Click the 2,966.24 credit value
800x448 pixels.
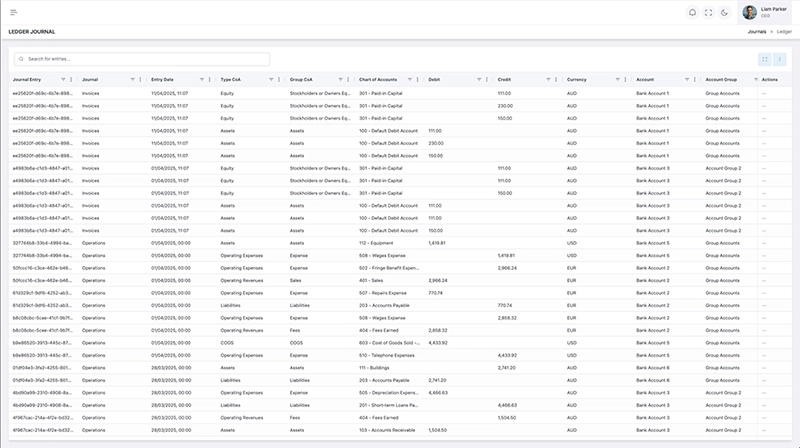click(x=507, y=268)
